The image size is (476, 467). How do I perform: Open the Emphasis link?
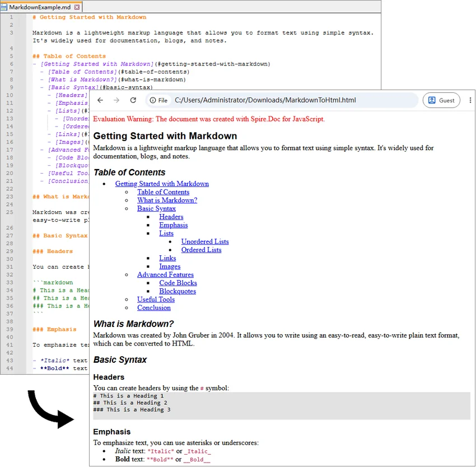click(174, 225)
